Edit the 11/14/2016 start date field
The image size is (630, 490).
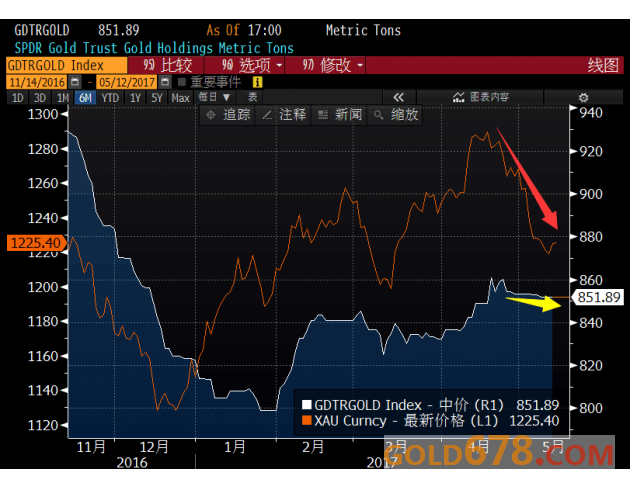(x=37, y=82)
